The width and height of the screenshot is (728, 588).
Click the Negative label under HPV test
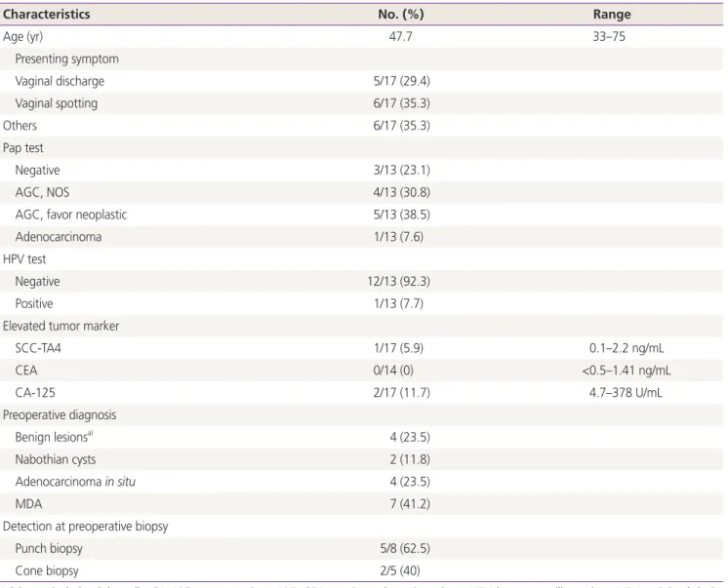(x=37, y=282)
